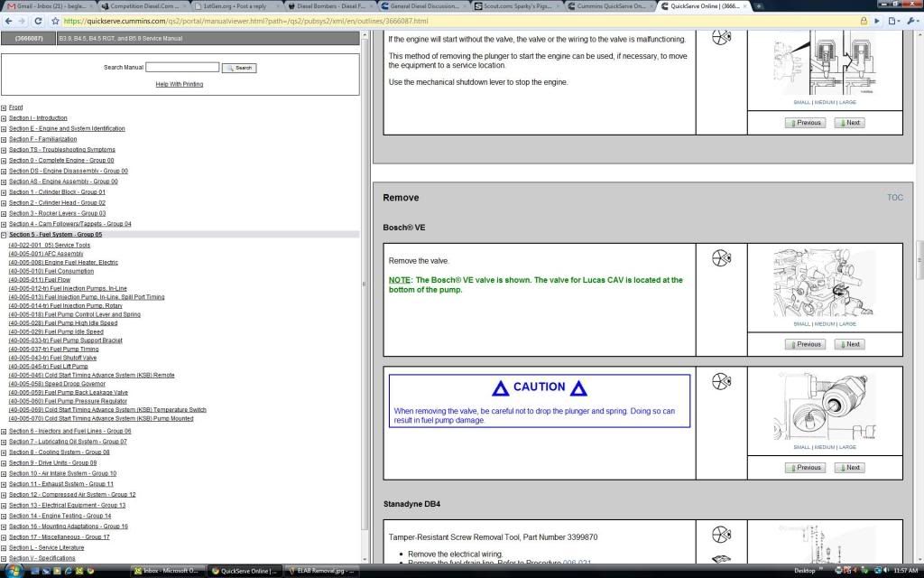Reload the page with the refresh icon

point(38,21)
